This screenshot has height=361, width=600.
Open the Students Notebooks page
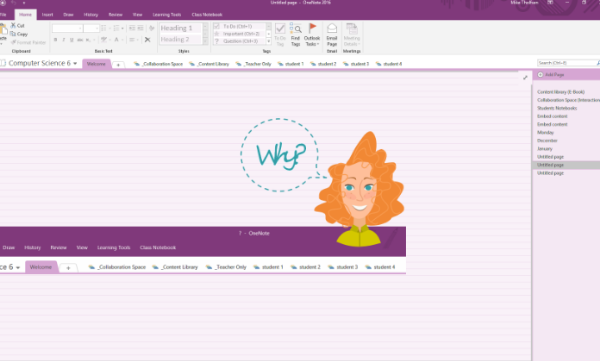click(557, 108)
